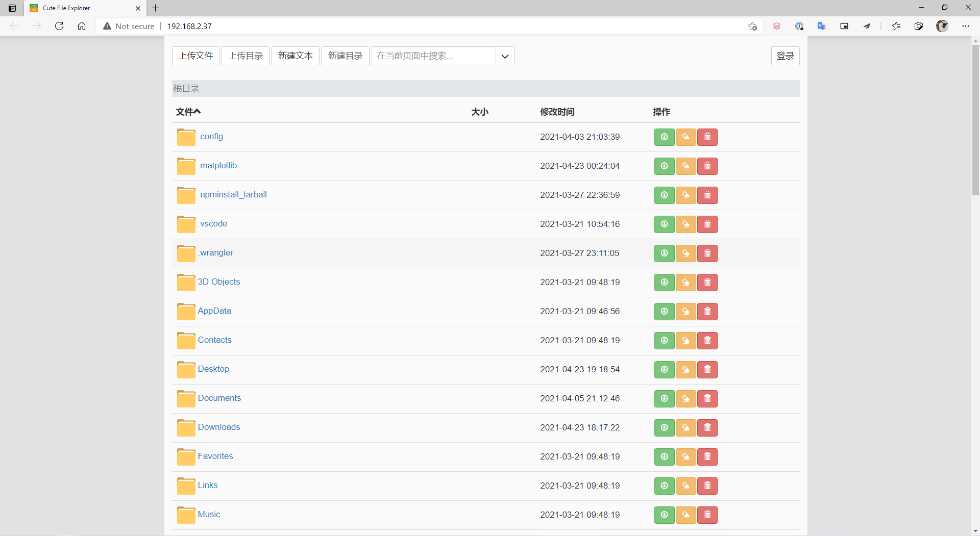The width and height of the screenshot is (980, 536).
Task: Rename the .npminstall_tarball folder
Action: (x=685, y=195)
